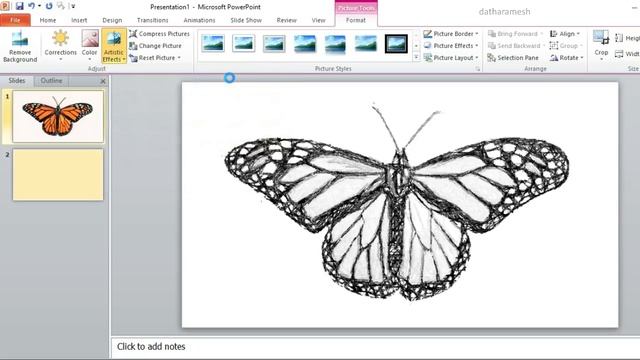Open the Customize Quick Access Toolbar arrow
The width and height of the screenshot is (640, 360).
(x=73, y=7)
